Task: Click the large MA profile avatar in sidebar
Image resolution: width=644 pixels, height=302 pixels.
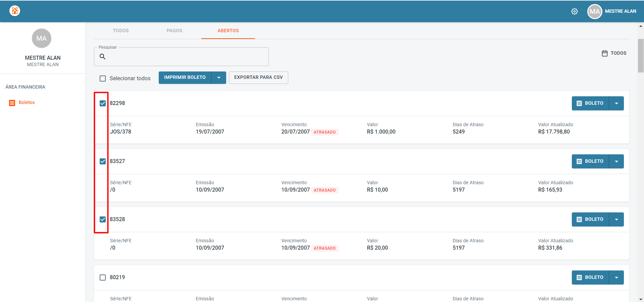Action: pyautogui.click(x=42, y=38)
